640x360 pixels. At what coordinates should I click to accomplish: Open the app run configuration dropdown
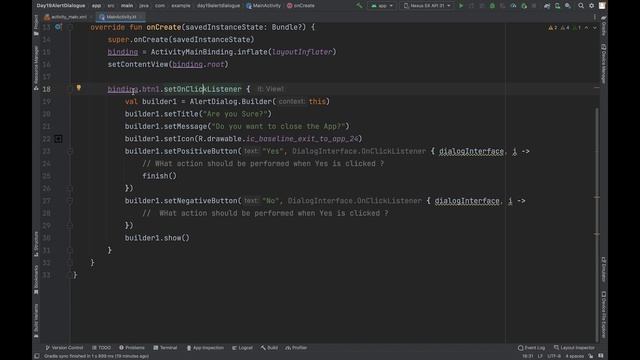[382, 6]
